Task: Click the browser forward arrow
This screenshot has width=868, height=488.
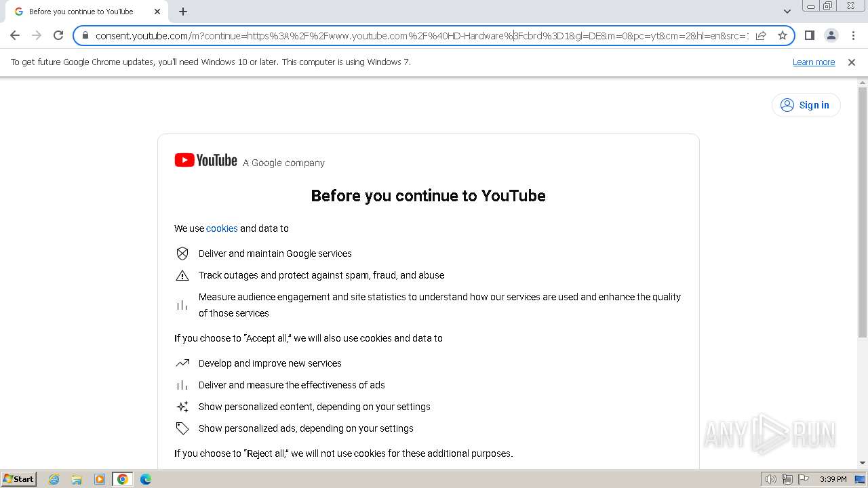Action: pos(37,35)
